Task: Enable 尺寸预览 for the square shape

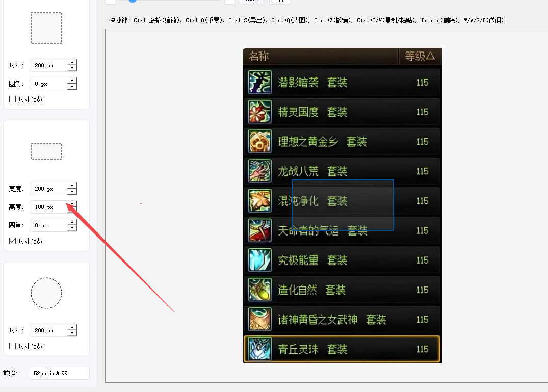Action: click(x=13, y=99)
